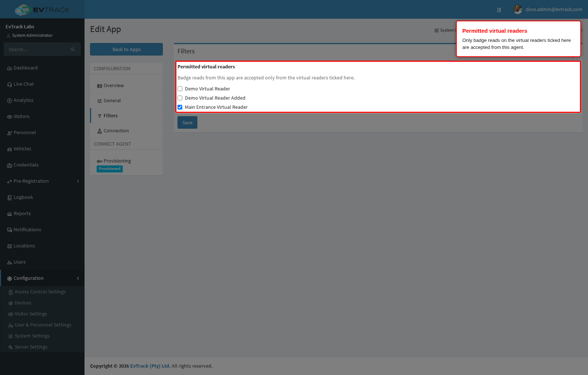Open the Users icon in sidebar
This screenshot has width=588, height=375.
pos(10,262)
